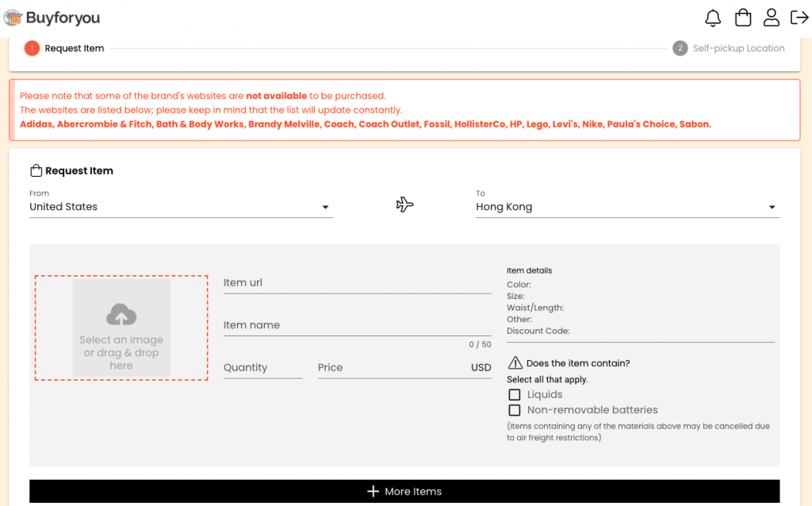Expand the To destination dropdown arrow
The image size is (812, 506).
tap(772, 208)
